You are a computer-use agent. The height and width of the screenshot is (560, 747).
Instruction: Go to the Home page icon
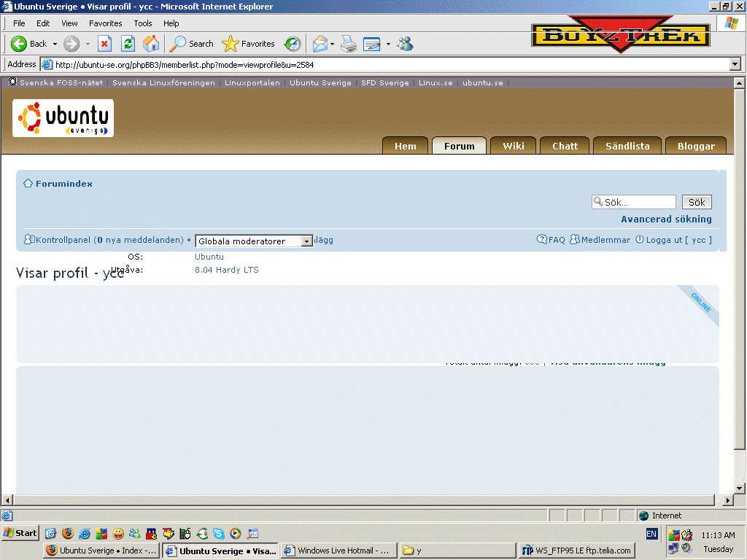(x=151, y=44)
